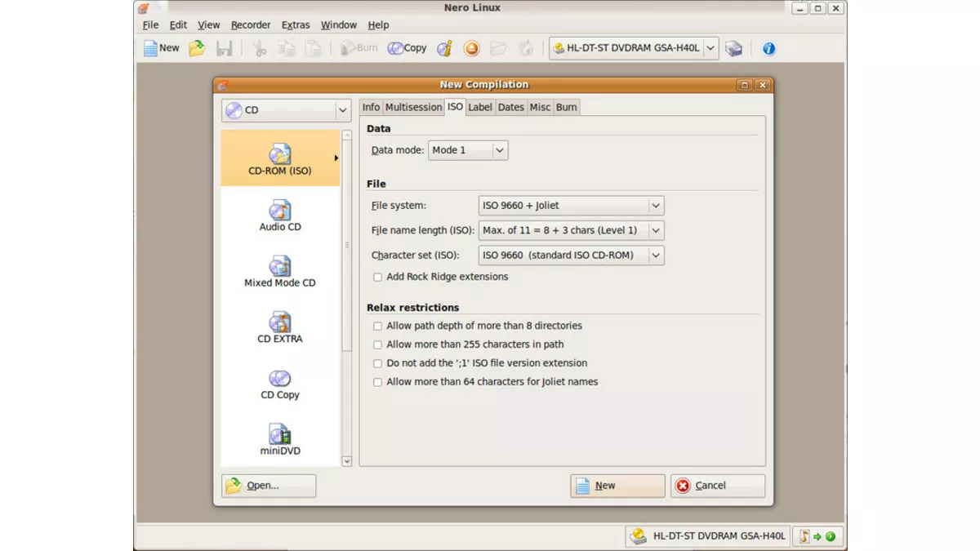Enable Add Rock Ridge extensions
This screenshot has width=980, height=551.
(x=377, y=277)
